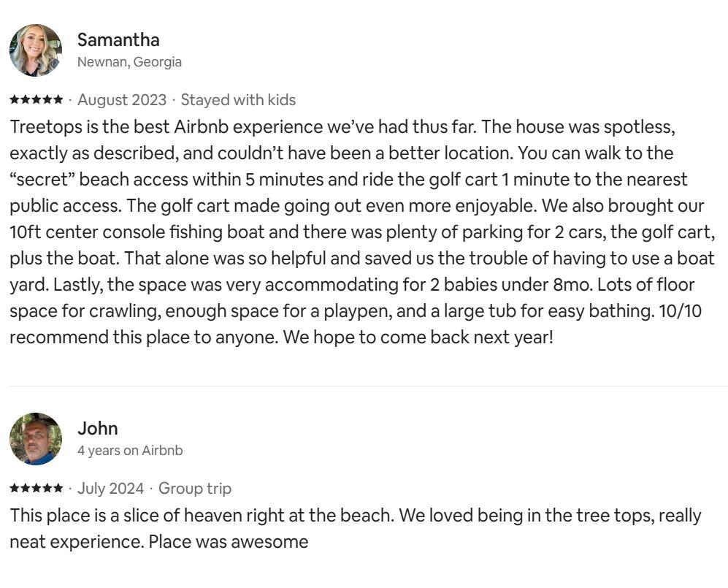
Task: Click the reviewer name John
Action: coord(98,428)
